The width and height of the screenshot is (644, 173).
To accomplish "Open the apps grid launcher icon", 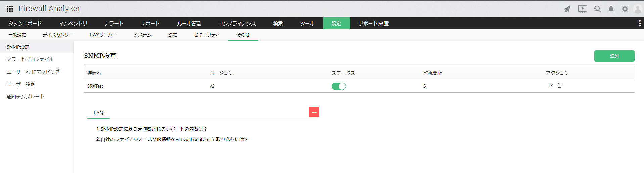I will [x=10, y=9].
